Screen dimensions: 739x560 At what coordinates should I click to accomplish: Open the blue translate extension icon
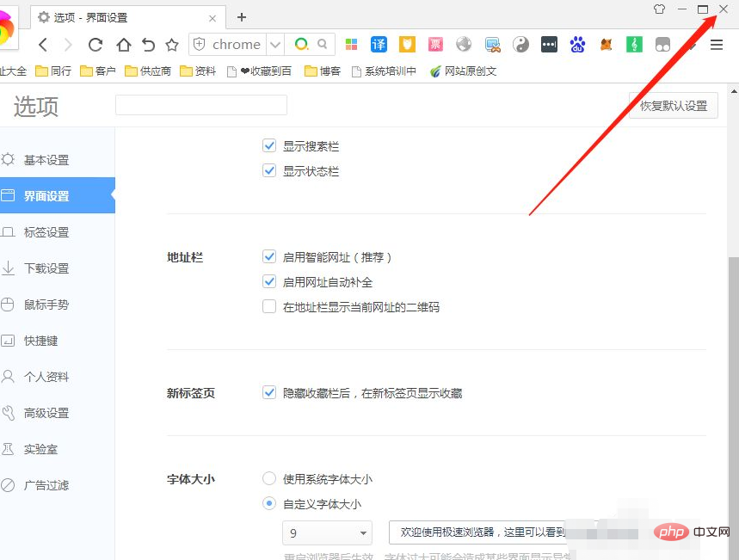coord(379,45)
